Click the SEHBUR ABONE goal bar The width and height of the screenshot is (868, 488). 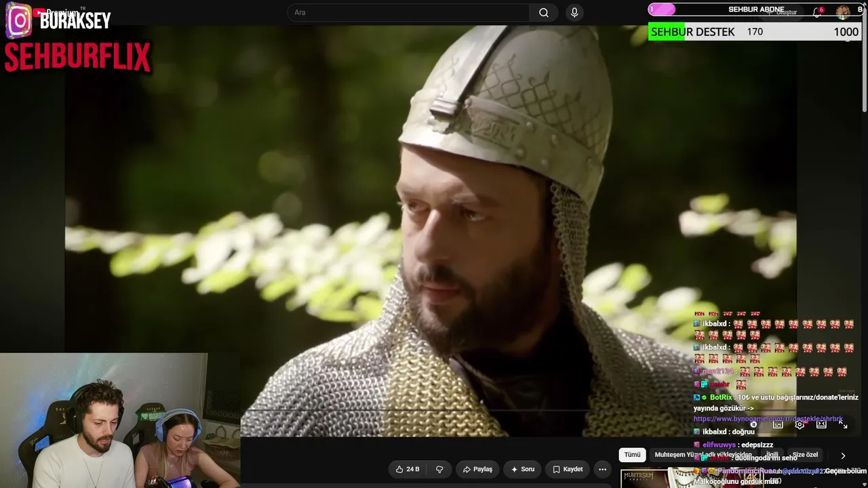(x=755, y=9)
